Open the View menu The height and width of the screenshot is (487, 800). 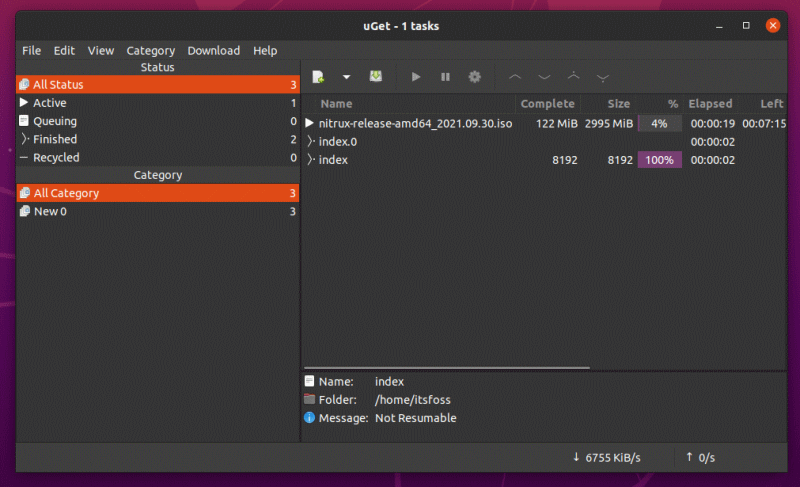click(101, 50)
